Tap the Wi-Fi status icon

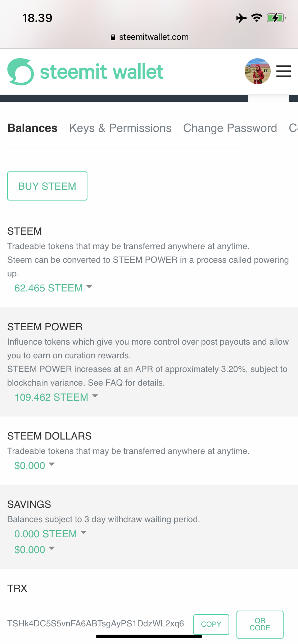point(257,18)
